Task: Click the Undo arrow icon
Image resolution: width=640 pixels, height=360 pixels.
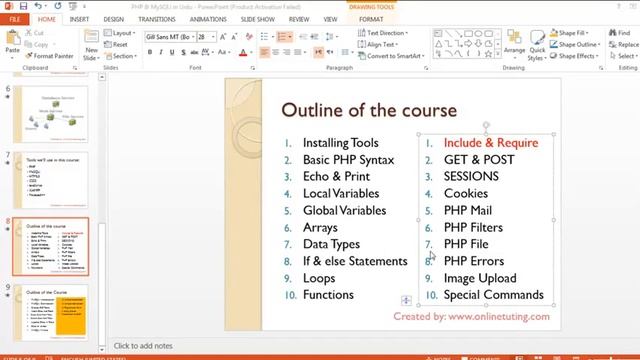Action: 38,6
